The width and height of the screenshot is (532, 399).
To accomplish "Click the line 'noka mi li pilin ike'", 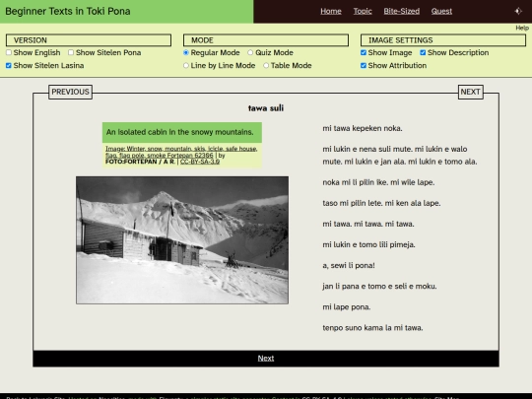I will 378,182.
